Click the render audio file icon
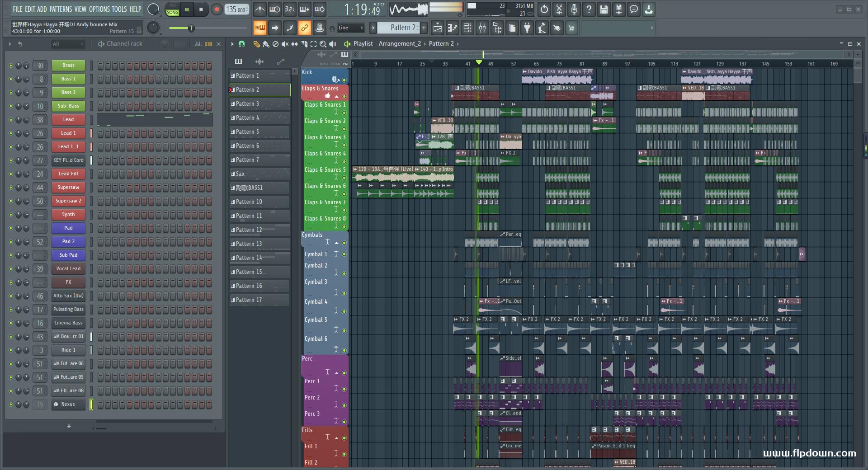This screenshot has height=470, width=868. click(x=619, y=9)
